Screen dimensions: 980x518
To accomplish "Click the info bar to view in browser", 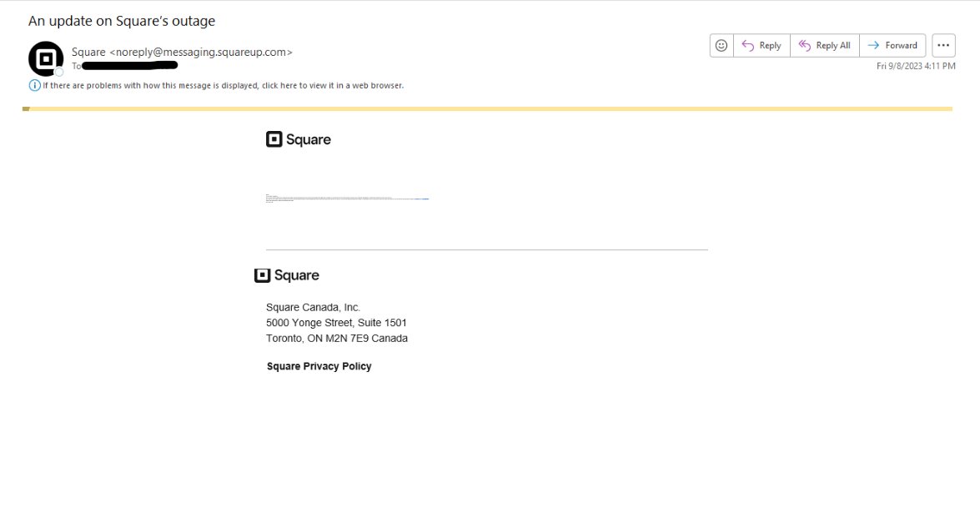I will [x=224, y=86].
